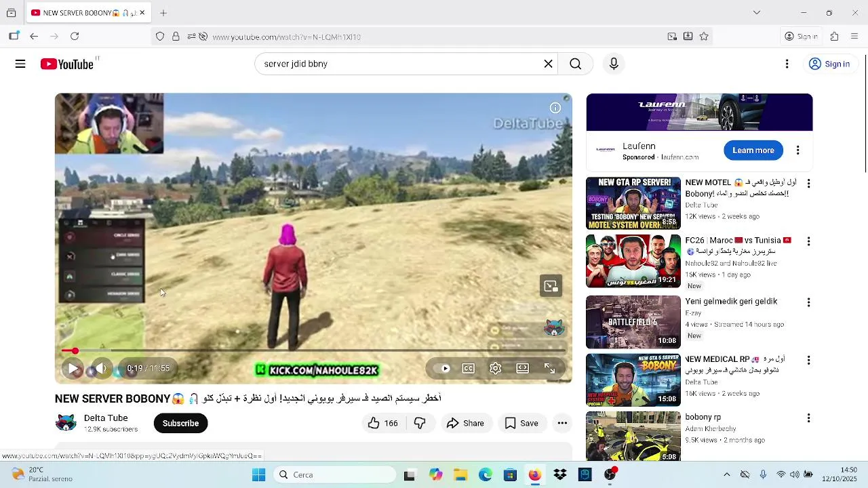Select the NEW SERVER BOBONY browser tab
This screenshot has width=868, height=488.
click(x=87, y=12)
